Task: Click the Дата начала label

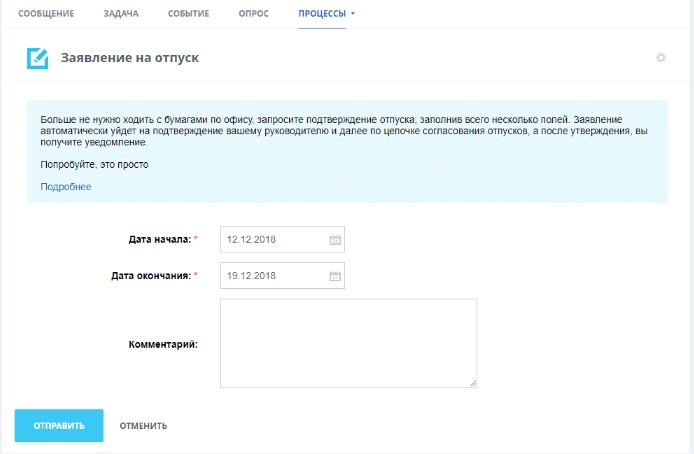Action: pos(160,239)
